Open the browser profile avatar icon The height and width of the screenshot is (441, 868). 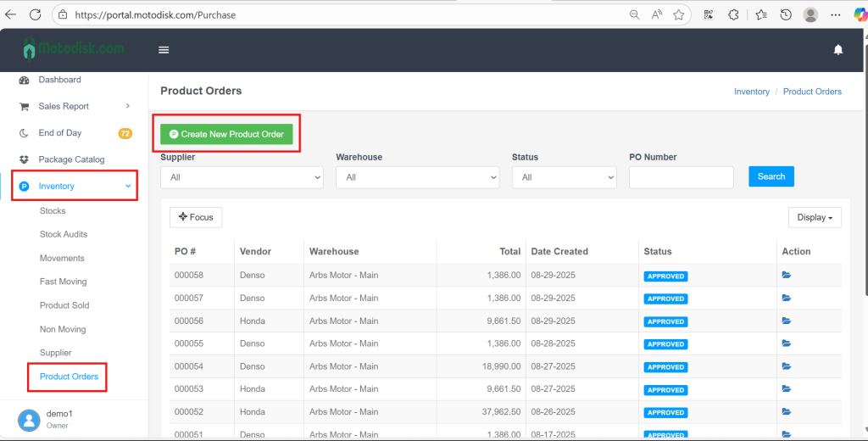810,14
